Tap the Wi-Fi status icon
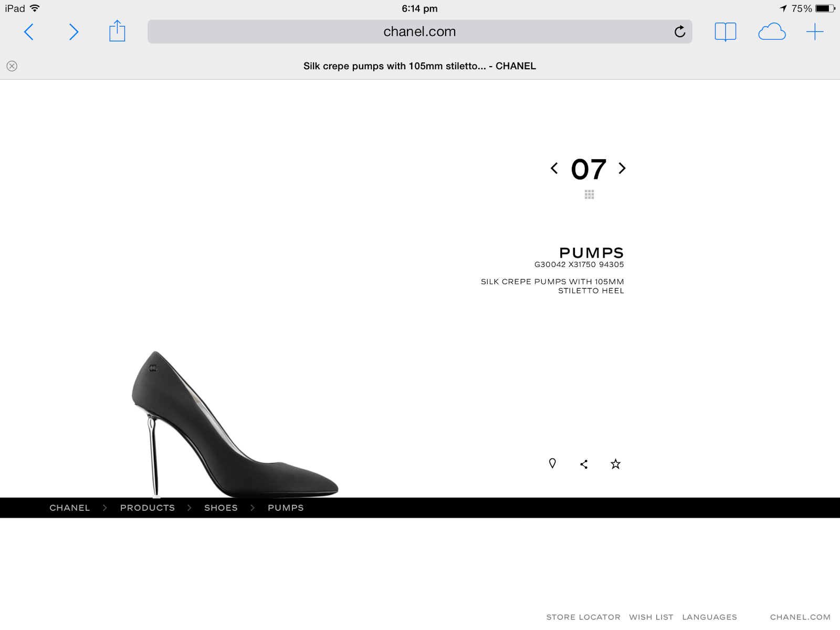The image size is (840, 630). pyautogui.click(x=35, y=8)
